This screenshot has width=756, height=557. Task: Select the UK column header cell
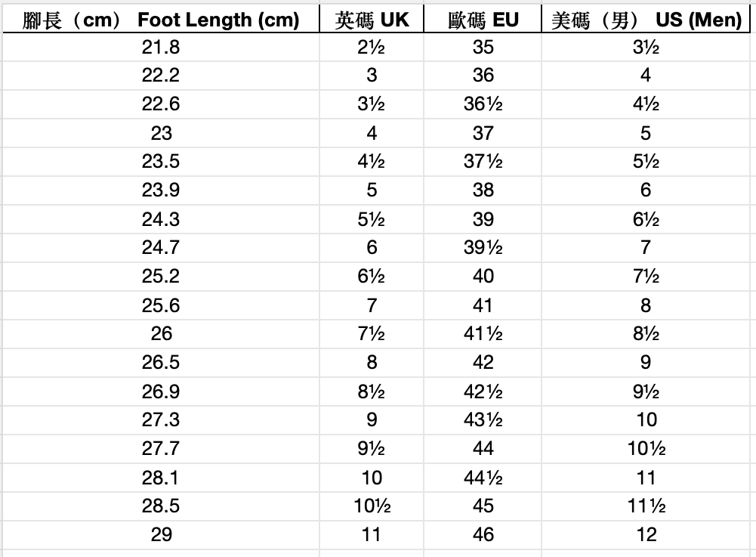click(372, 20)
